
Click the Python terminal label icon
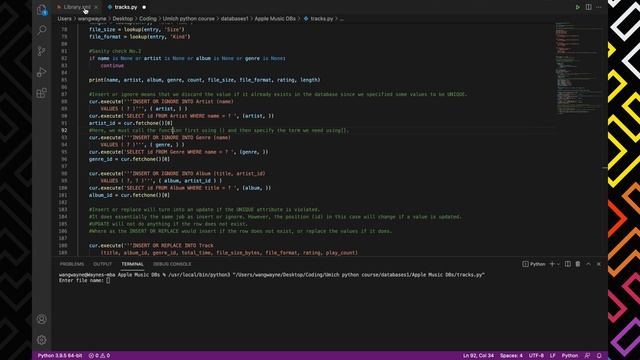[x=534, y=264]
